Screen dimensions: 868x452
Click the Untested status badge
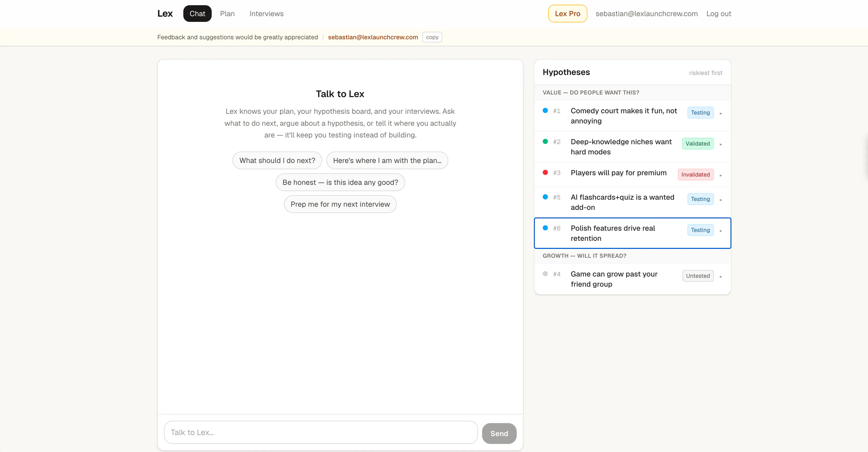pos(698,275)
